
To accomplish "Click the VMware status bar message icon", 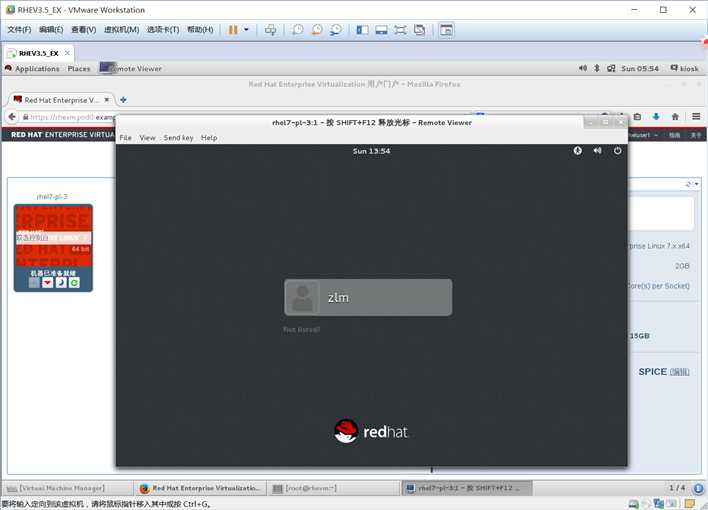I will tap(689, 504).
